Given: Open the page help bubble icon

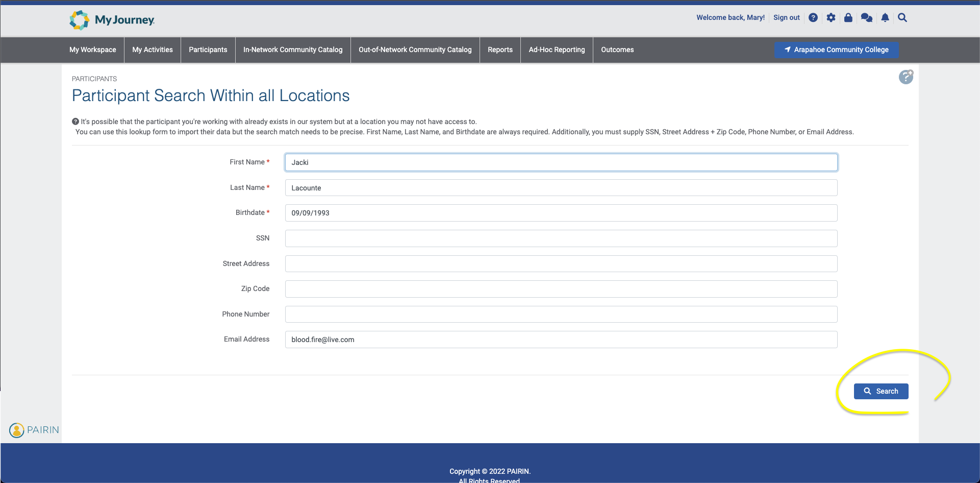Looking at the screenshot, I should coord(906,77).
